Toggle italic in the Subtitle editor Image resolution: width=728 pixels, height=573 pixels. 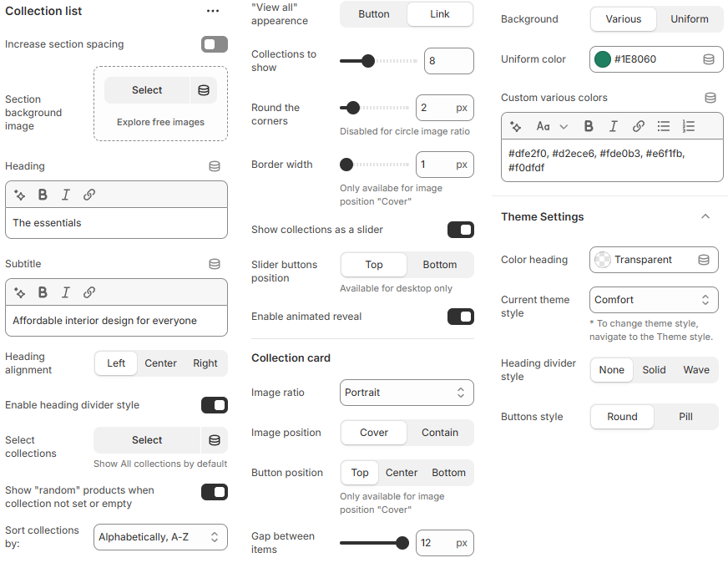[66, 292]
